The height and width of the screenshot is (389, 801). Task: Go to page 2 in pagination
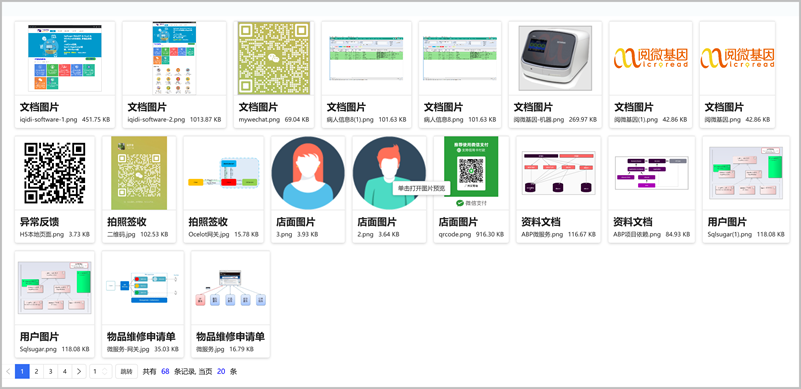pos(36,372)
